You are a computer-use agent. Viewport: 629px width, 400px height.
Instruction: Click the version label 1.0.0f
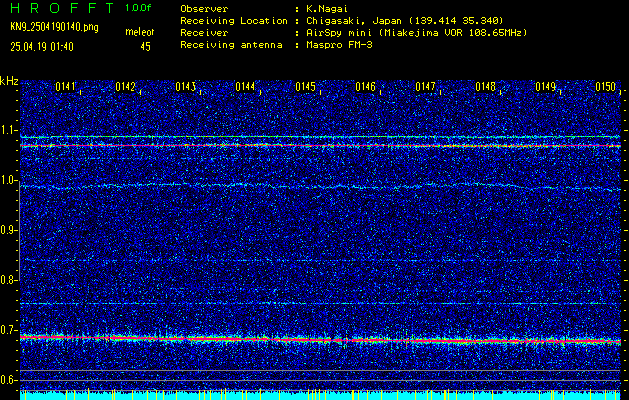click(x=138, y=8)
